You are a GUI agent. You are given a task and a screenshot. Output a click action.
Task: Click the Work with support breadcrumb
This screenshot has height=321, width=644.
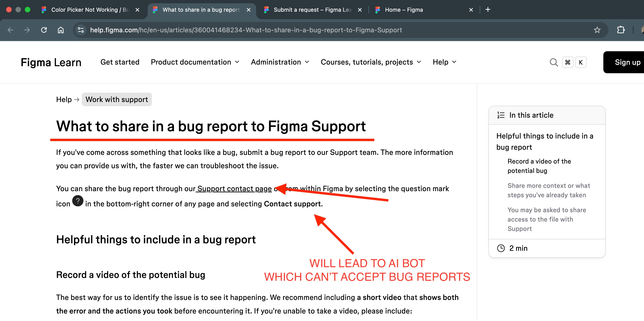point(117,99)
